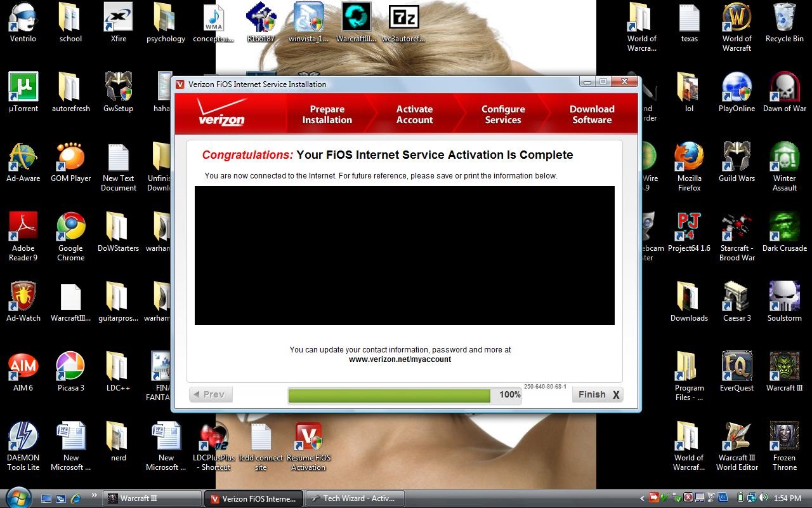This screenshot has width=812, height=508.
Task: Open Adobe Reader 9 shortcut
Action: [23, 237]
